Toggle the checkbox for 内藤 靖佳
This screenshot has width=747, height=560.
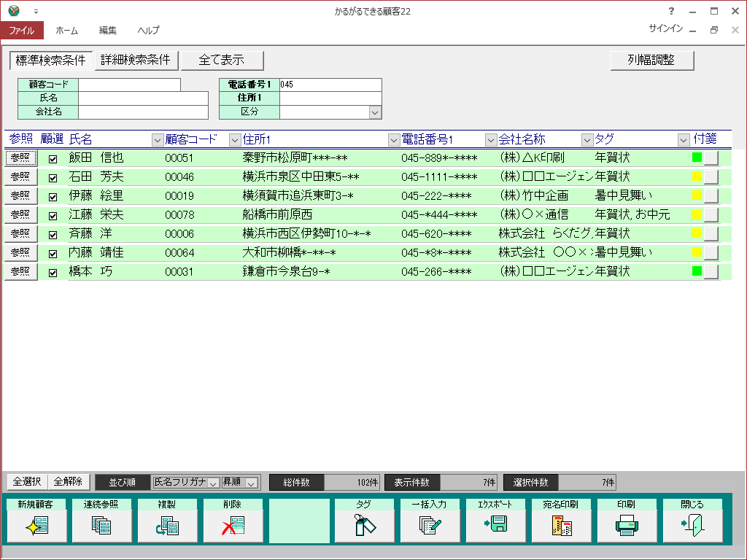coord(53,254)
